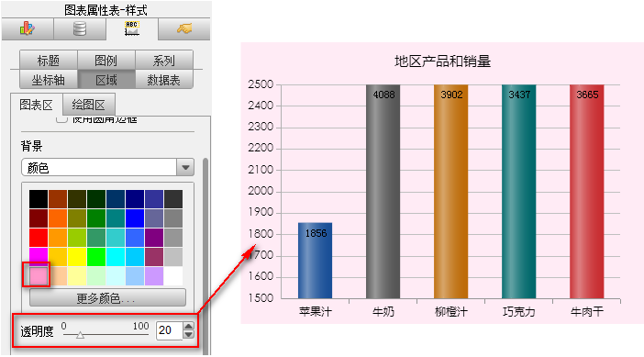Pick the pink color swatch
This screenshot has height=357, width=644.
[x=39, y=275]
